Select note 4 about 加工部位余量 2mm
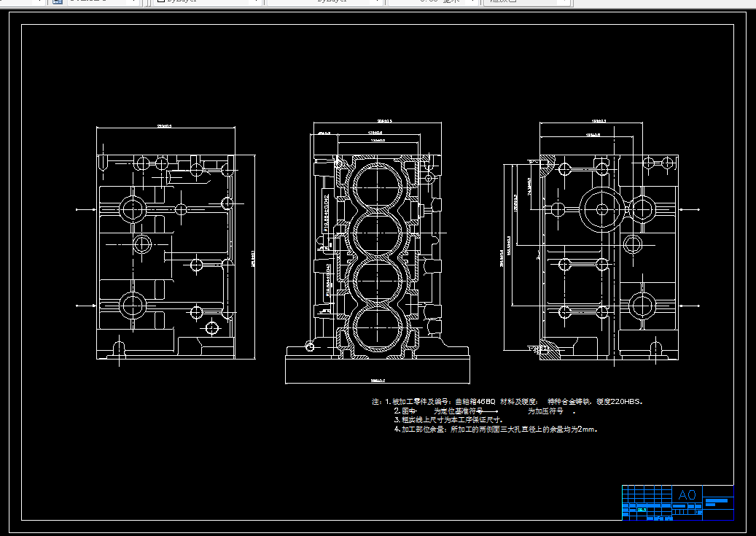Image resolution: width=756 pixels, height=536 pixels. [496, 429]
